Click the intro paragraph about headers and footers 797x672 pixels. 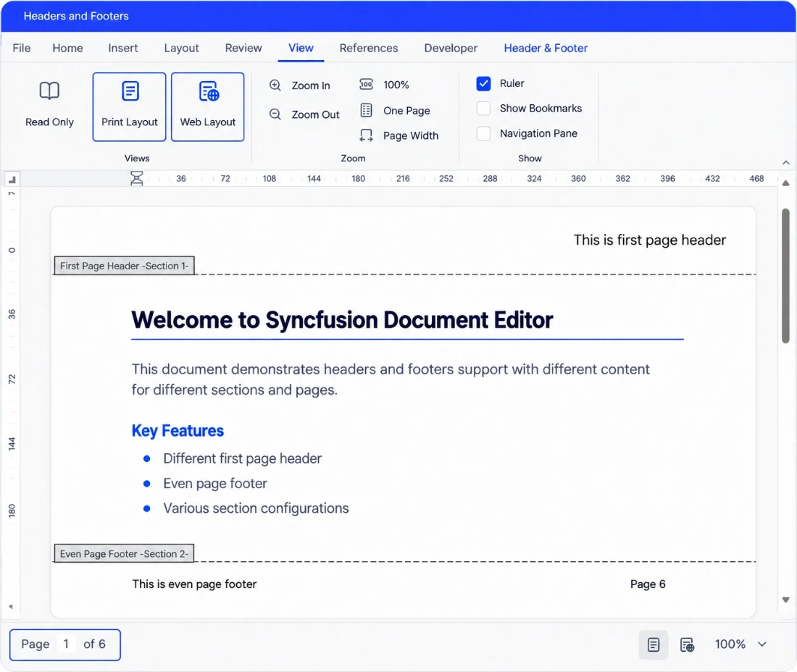pyautogui.click(x=391, y=379)
